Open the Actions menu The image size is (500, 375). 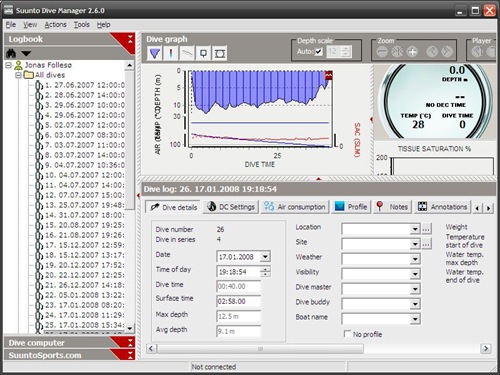55,25
